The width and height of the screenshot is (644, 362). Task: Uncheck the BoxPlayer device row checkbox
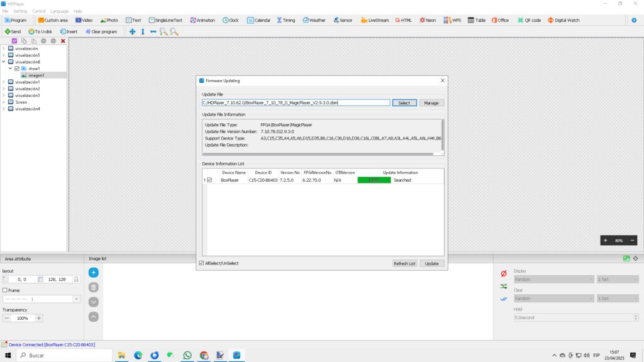pyautogui.click(x=209, y=180)
